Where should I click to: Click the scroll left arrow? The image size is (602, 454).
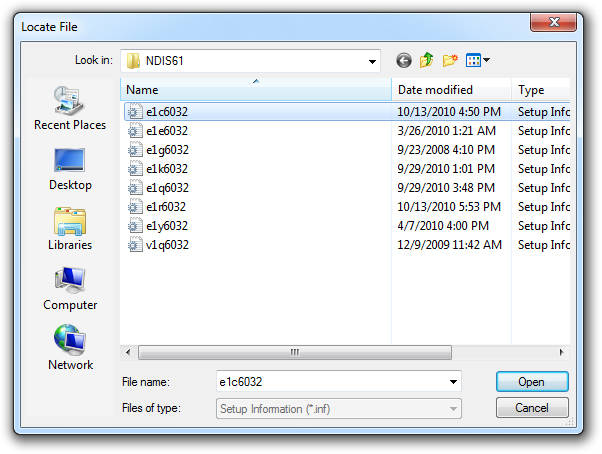pyautogui.click(x=128, y=352)
